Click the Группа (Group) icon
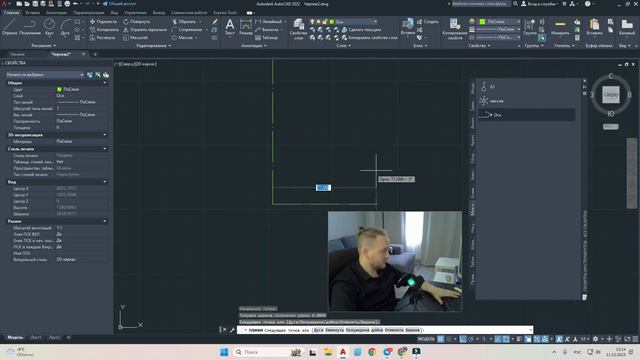Viewport: 640px width, 360px height. point(530,27)
